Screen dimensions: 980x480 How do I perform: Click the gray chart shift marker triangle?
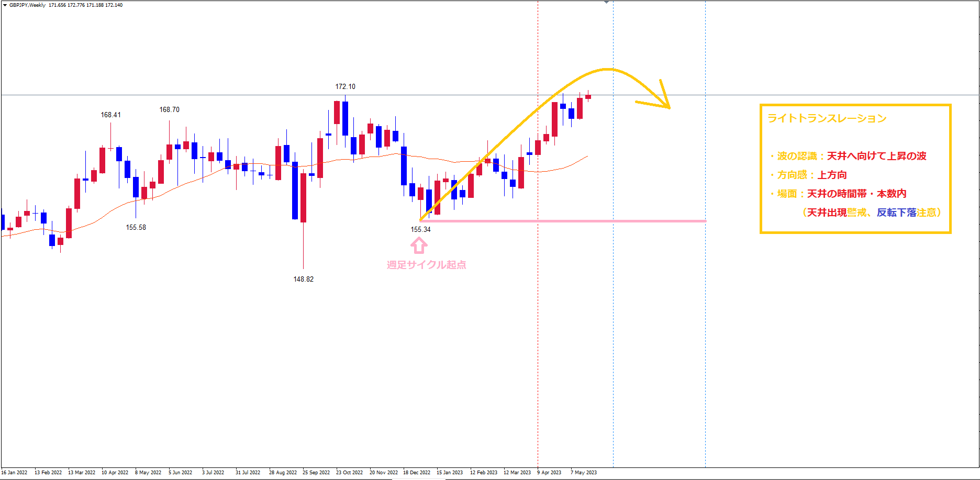click(606, 3)
